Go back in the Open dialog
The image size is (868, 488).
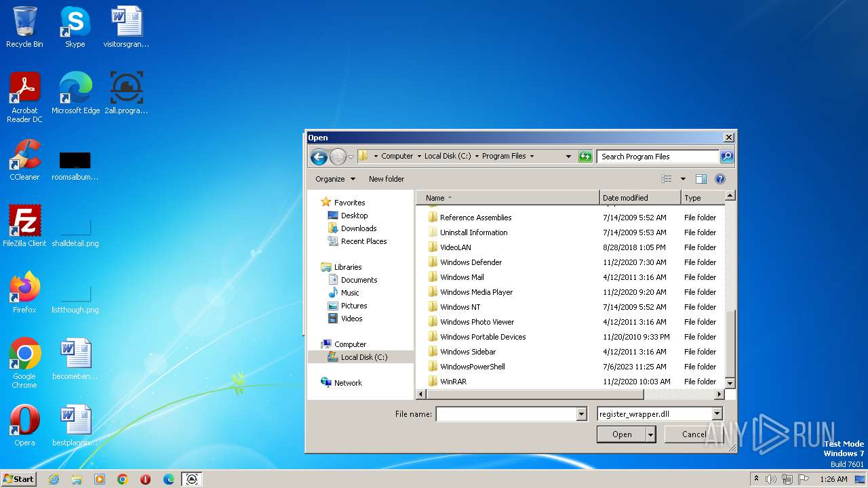pos(319,157)
